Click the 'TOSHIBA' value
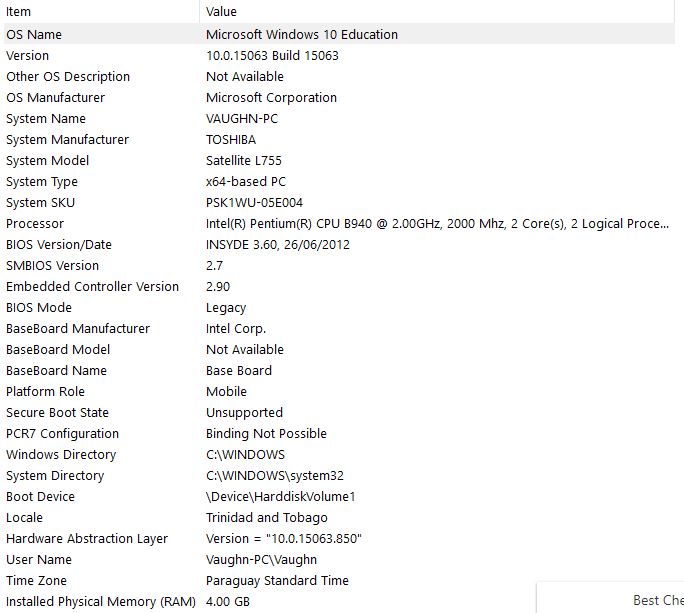684x613 pixels. pos(231,140)
